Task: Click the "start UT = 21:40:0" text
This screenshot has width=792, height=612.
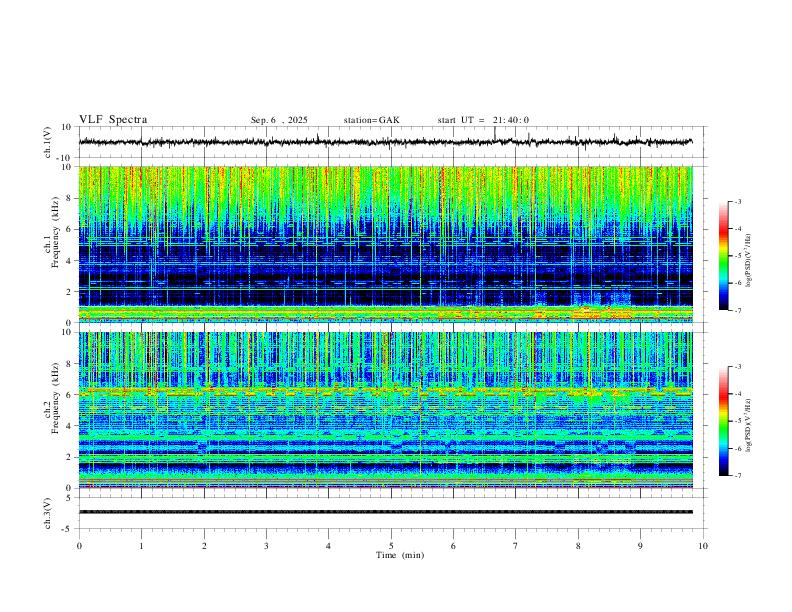Action: coord(483,120)
